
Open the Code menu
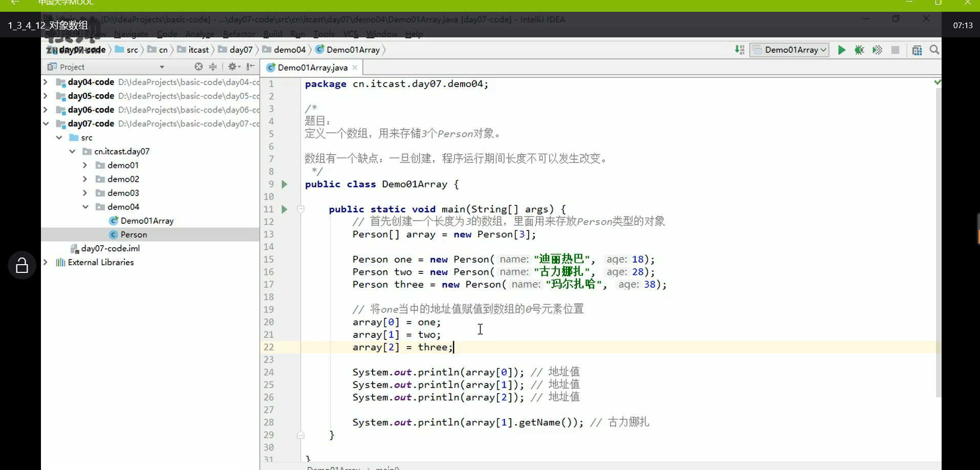167,34
